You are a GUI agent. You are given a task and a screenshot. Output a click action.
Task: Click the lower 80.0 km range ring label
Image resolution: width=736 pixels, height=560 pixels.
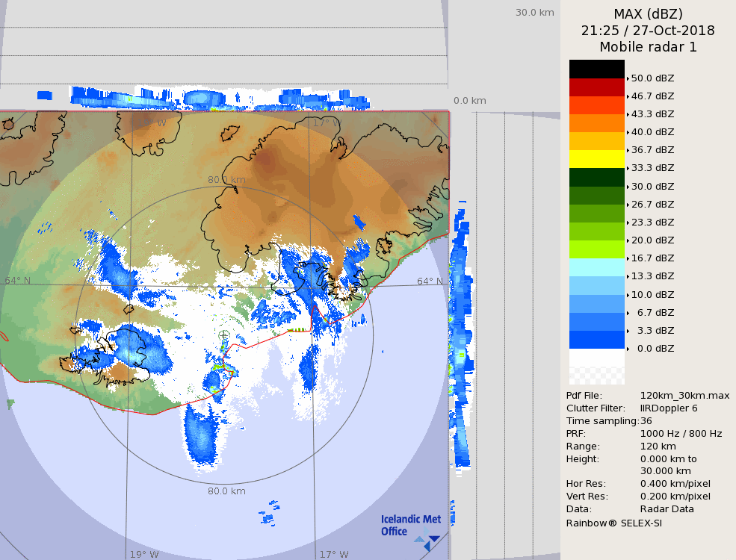[x=226, y=491]
